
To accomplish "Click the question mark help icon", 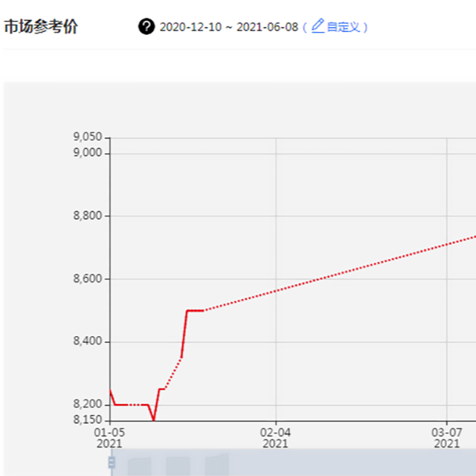I will tap(147, 27).
